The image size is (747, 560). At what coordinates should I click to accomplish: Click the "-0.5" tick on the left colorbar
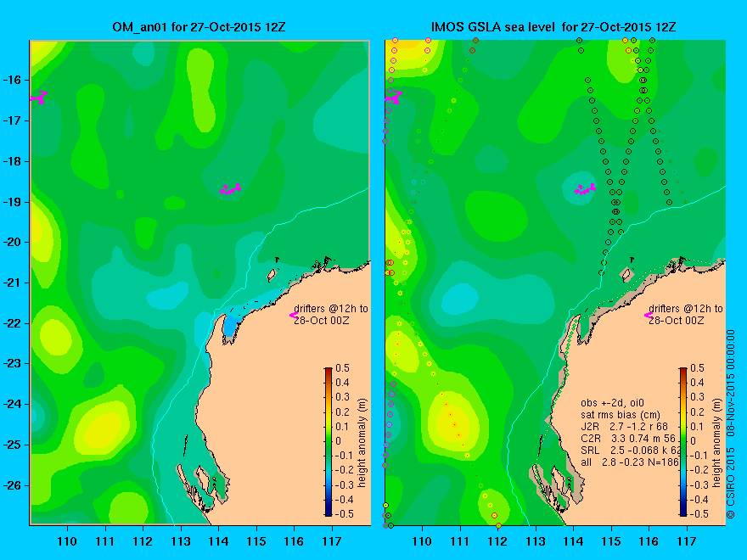344,514
